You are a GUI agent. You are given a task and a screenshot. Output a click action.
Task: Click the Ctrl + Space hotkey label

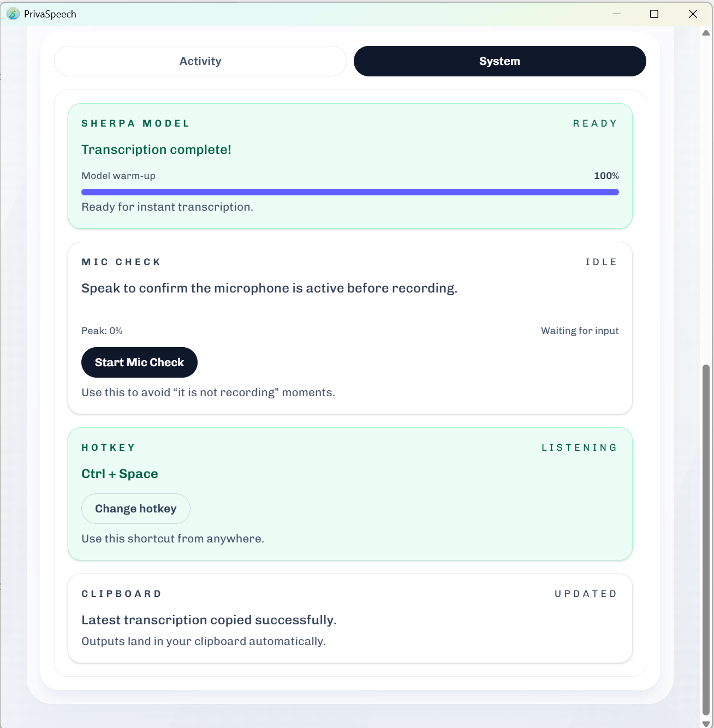[x=120, y=474]
